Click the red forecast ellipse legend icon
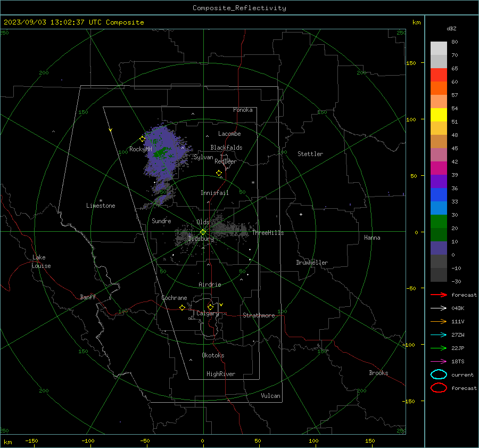Screen dimensions: 479x448 tap(439, 388)
